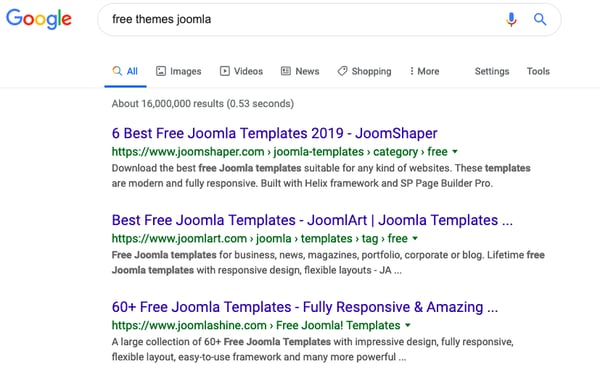This screenshot has height=372, width=600.
Task: Expand dropdown arrow next to joomlashine URL
Action: point(408,325)
